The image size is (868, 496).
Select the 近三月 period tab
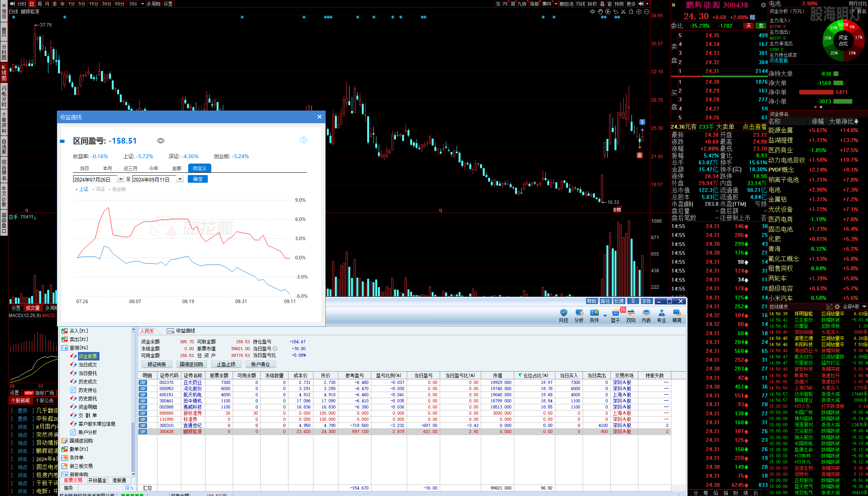pyautogui.click(x=130, y=168)
